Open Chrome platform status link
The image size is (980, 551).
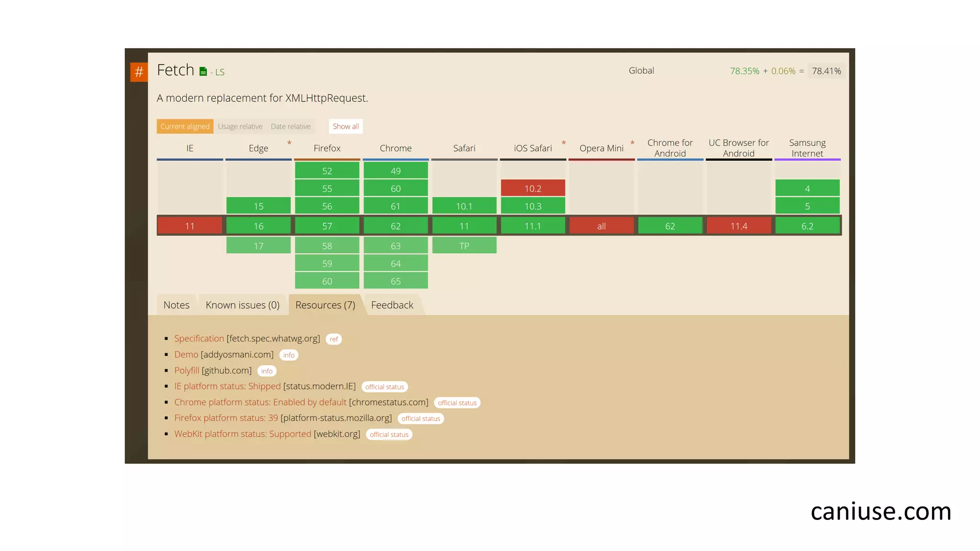click(x=260, y=402)
